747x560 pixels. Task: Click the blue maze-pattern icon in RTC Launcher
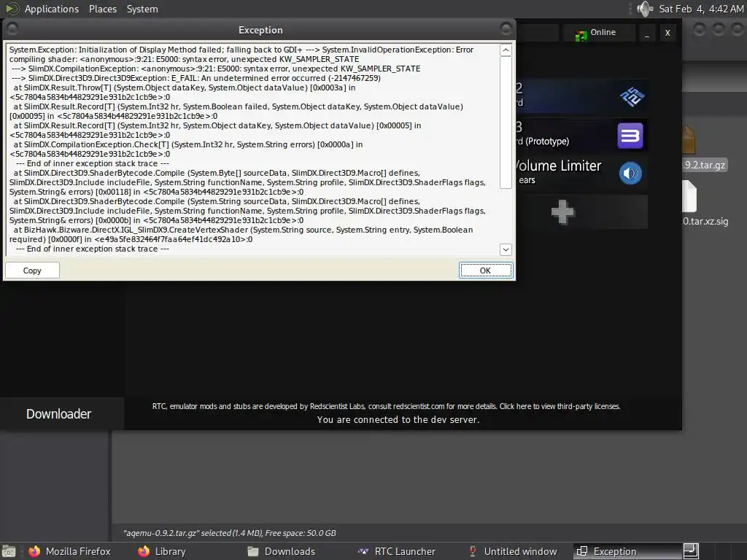[x=632, y=97]
